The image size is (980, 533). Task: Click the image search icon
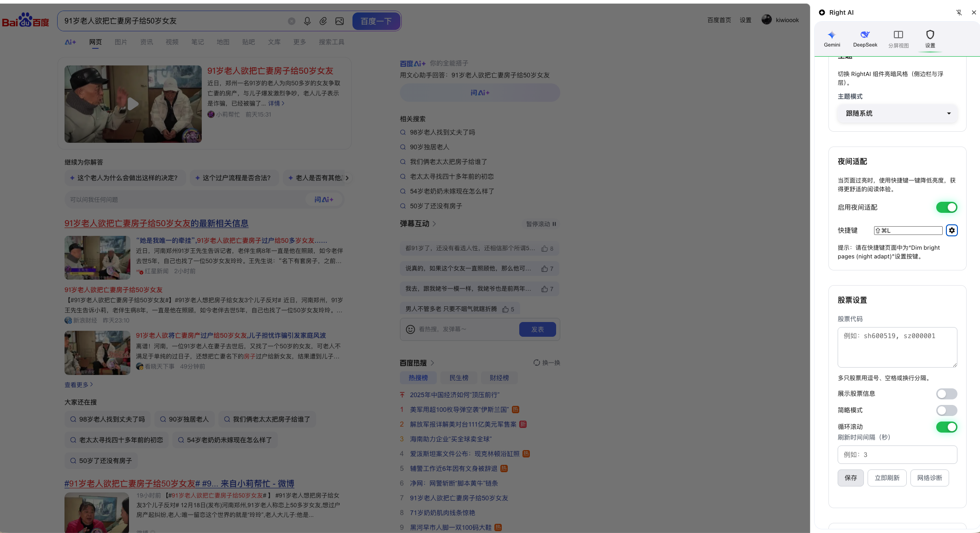(x=340, y=21)
